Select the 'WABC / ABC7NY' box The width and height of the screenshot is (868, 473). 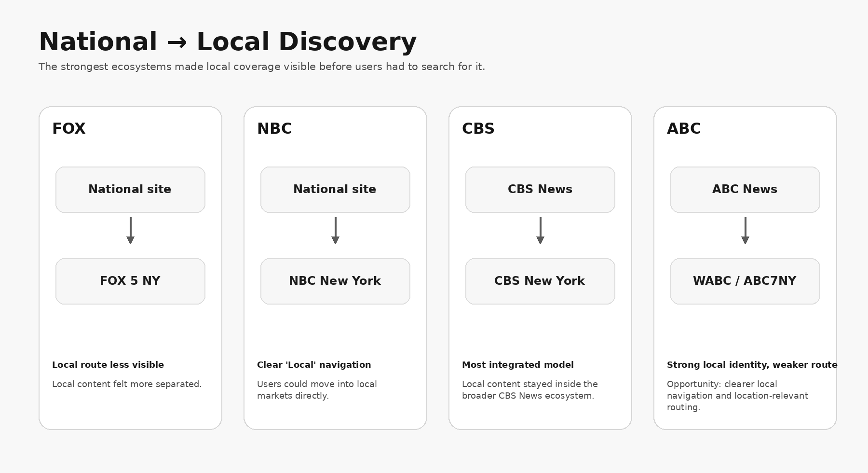[745, 281]
